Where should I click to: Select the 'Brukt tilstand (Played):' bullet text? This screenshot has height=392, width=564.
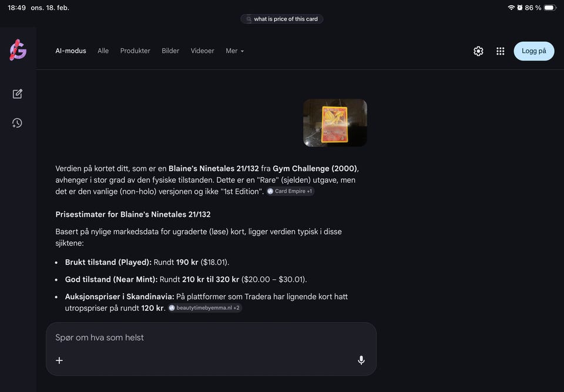pyautogui.click(x=108, y=262)
